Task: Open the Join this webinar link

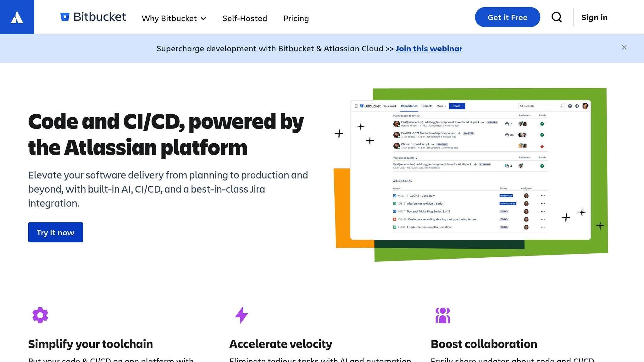Action: (429, 48)
